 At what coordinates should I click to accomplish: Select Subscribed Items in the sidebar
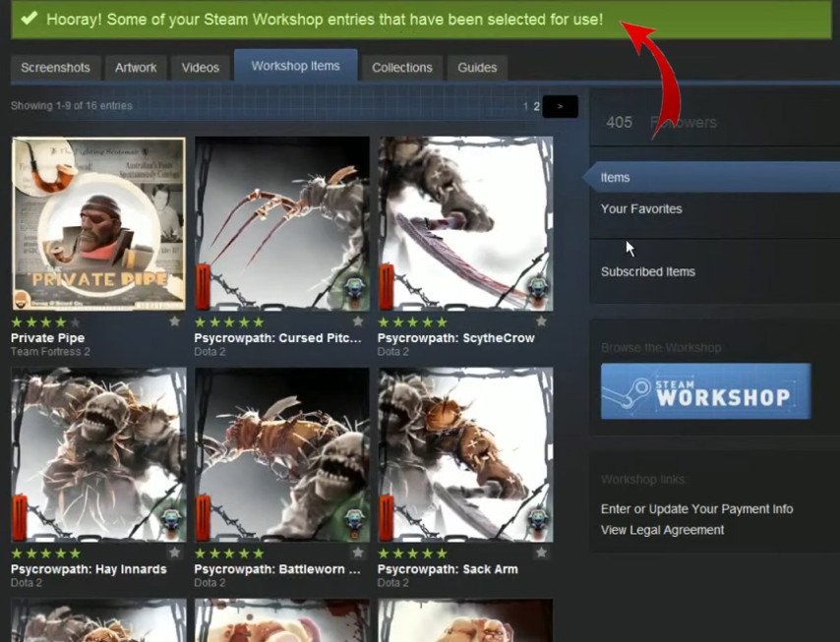click(x=648, y=271)
